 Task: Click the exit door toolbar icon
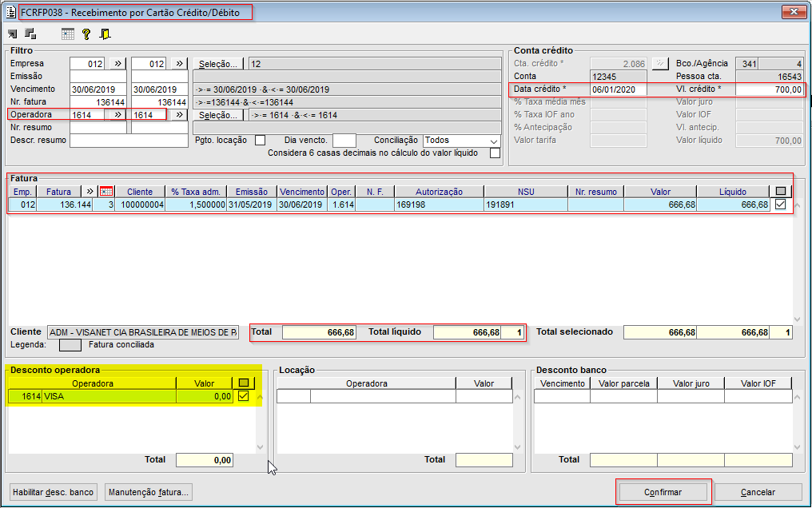click(105, 34)
